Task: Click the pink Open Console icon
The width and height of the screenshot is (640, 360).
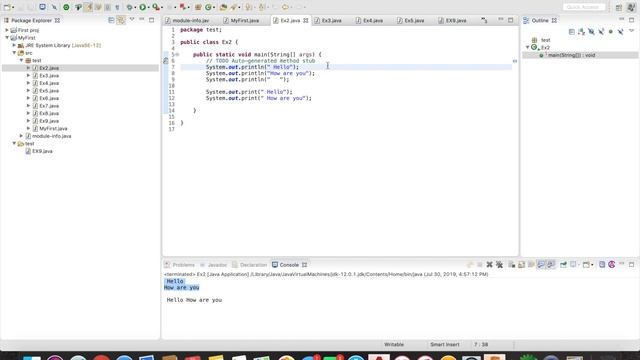Action: (x=611, y=265)
